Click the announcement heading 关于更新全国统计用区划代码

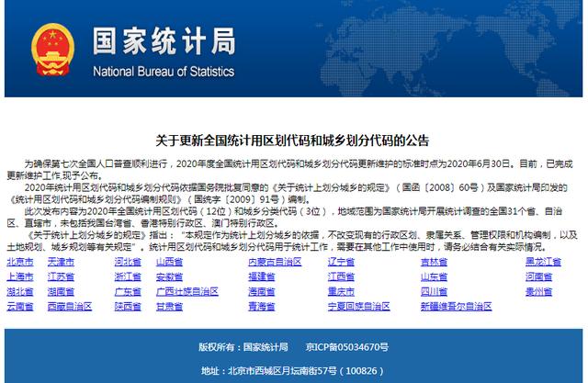tap(292, 141)
